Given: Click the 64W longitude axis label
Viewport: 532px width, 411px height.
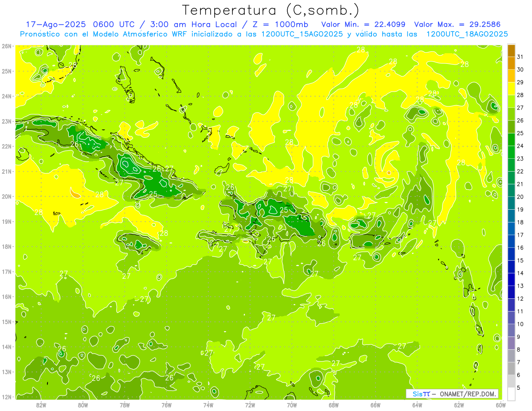Looking at the screenshot, I should click(x=417, y=405).
